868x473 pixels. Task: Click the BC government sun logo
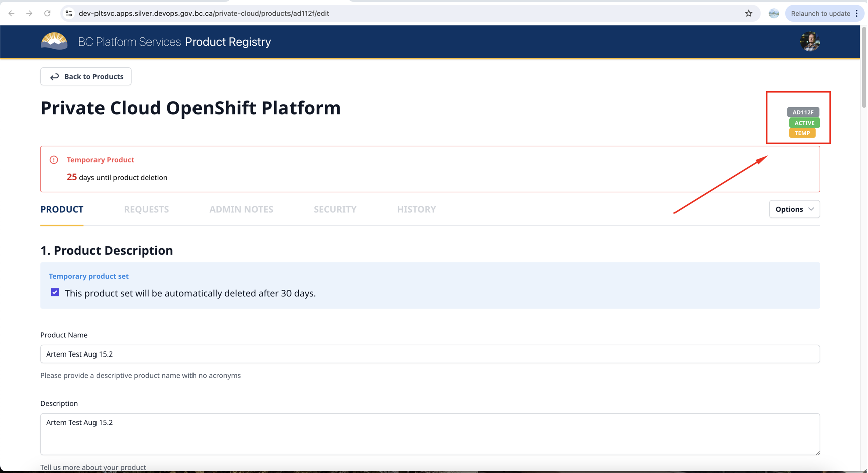click(54, 41)
